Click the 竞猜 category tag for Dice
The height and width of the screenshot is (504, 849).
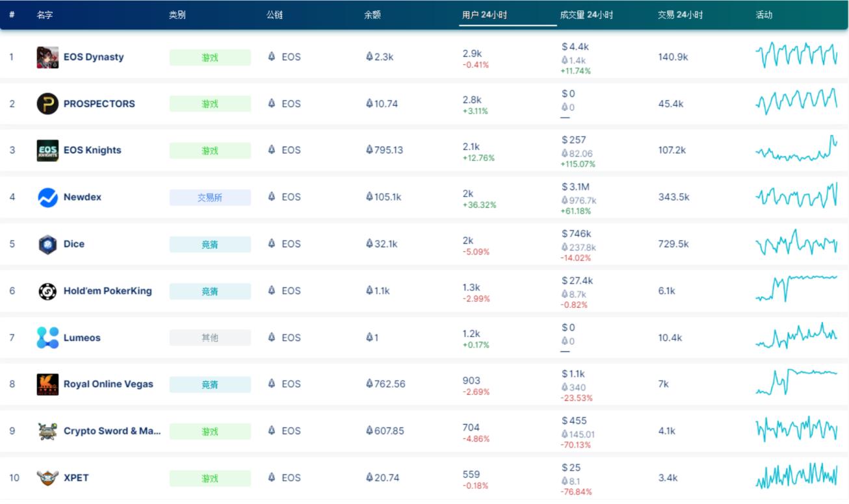[x=209, y=244]
